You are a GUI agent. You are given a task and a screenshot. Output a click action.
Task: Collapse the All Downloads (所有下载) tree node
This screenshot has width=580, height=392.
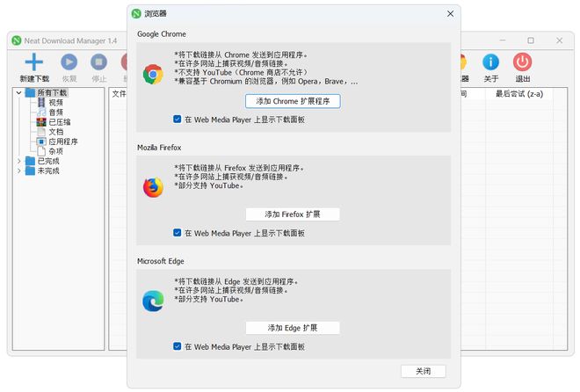coord(18,93)
